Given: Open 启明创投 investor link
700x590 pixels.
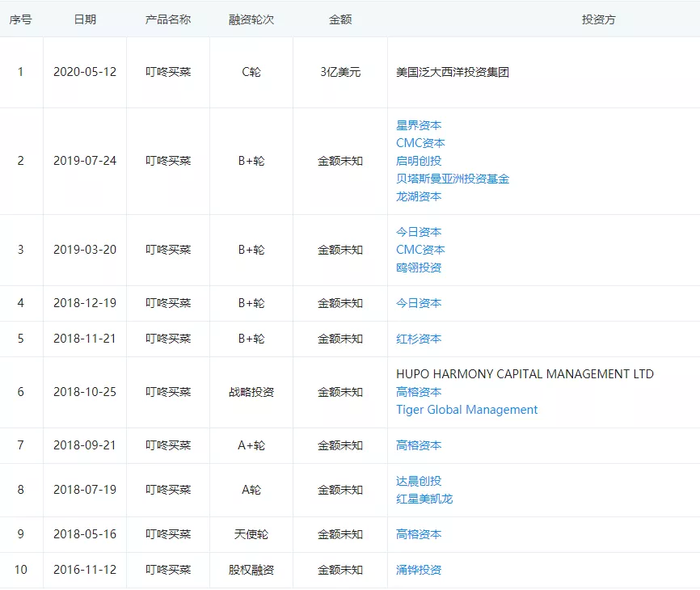Looking at the screenshot, I should 419,161.
